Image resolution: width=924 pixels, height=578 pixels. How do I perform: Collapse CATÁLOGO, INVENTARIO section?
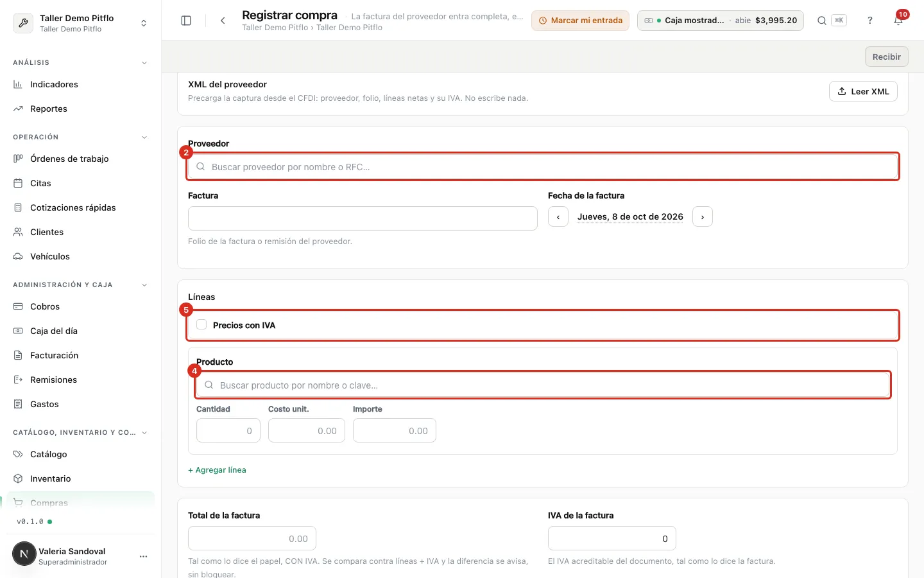(144, 433)
